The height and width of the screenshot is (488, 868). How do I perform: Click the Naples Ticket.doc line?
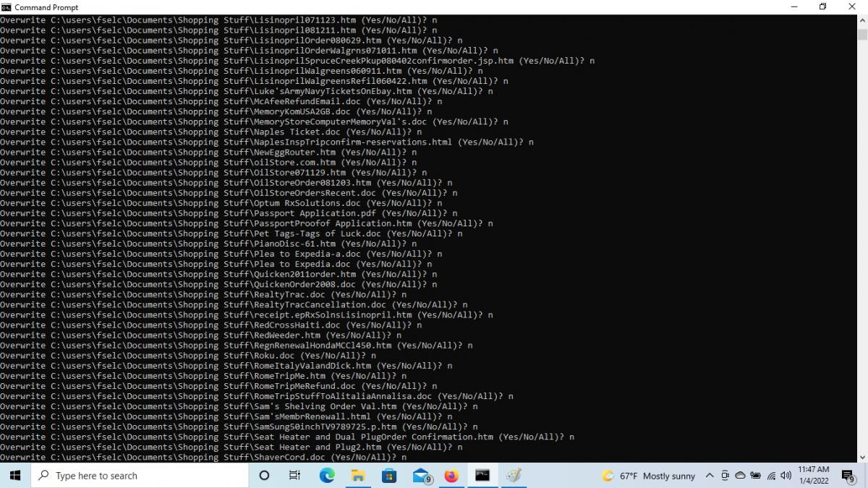click(x=211, y=132)
